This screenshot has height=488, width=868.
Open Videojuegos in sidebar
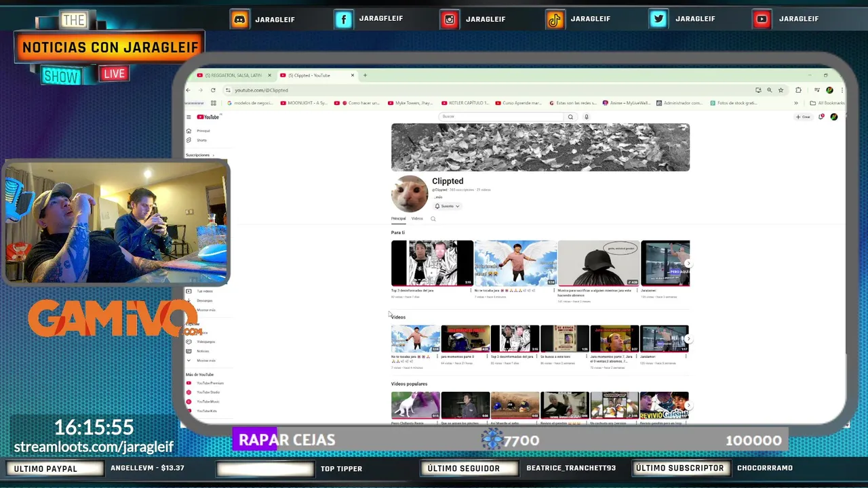(201, 342)
